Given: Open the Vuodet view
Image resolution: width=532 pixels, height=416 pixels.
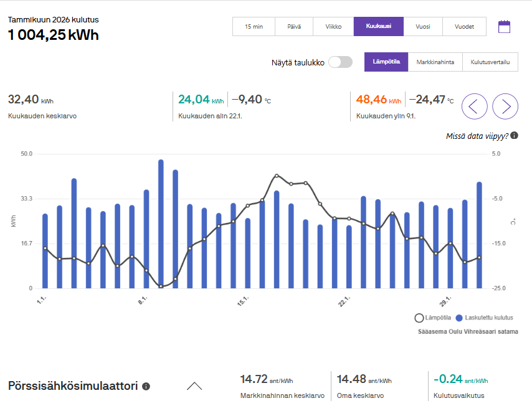Looking at the screenshot, I should click(464, 27).
